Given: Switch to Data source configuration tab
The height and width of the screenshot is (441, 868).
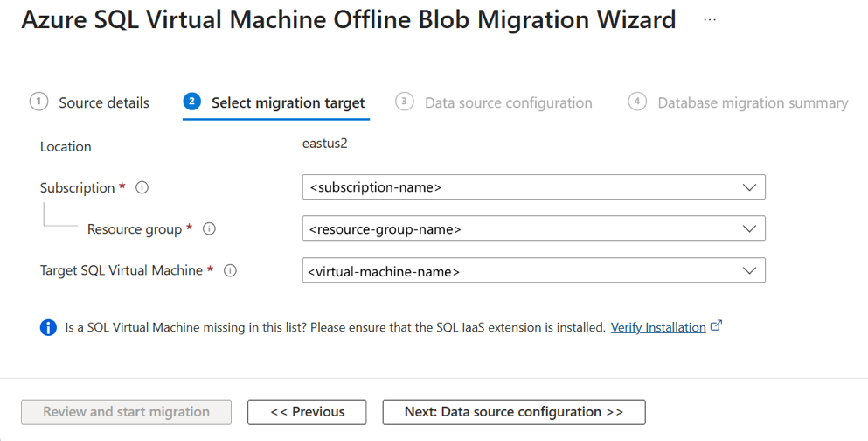Looking at the screenshot, I should tap(508, 103).
